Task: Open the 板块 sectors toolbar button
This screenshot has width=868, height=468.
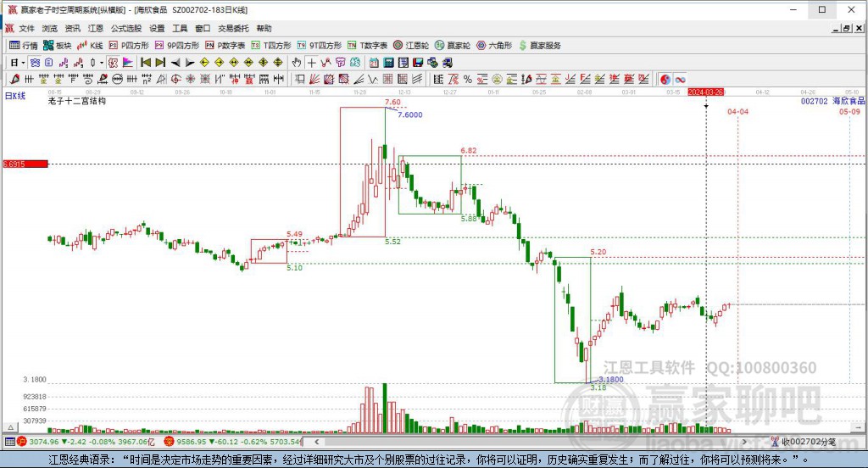Action: [58, 46]
